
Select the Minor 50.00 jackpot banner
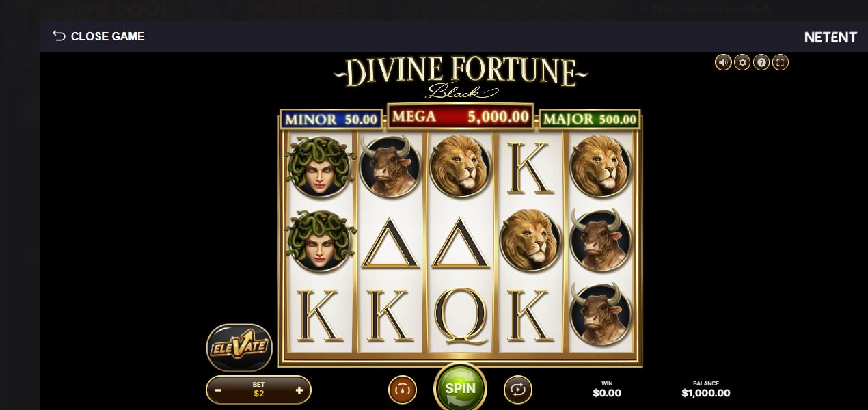tap(331, 119)
